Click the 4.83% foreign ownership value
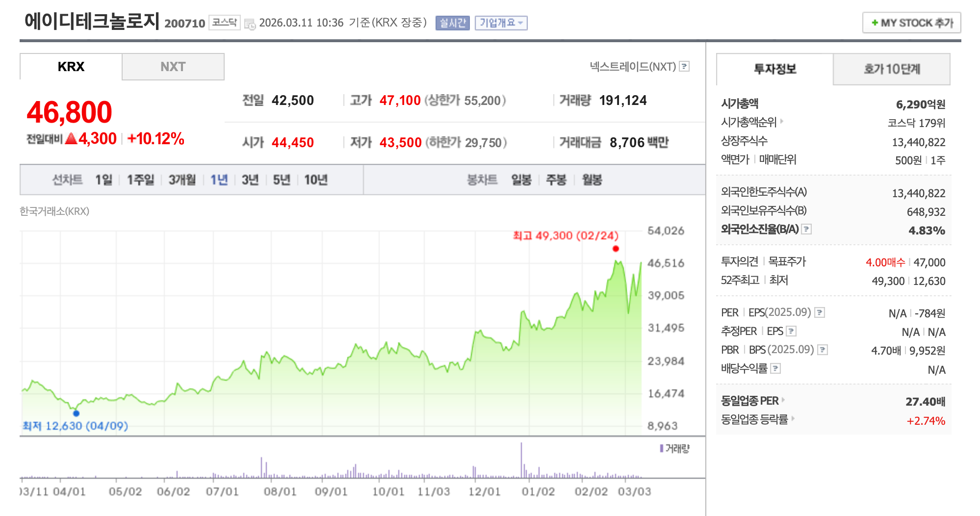Viewport: 980px width, 516px height. 927,231
